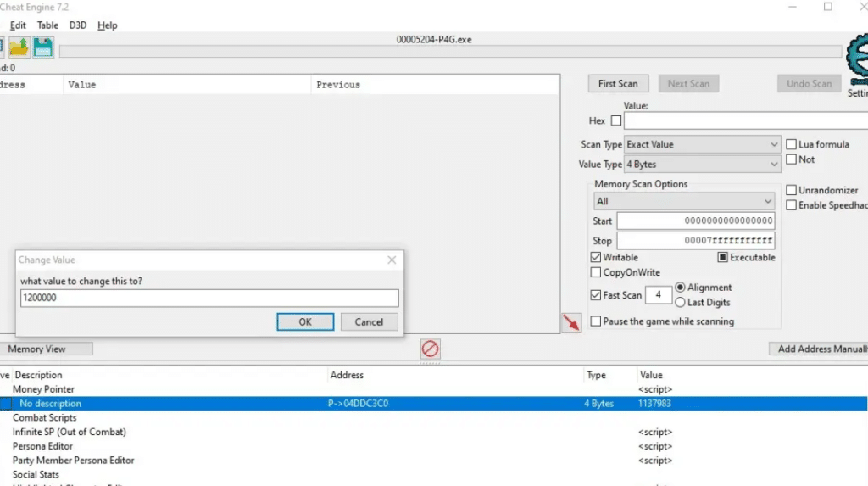Select the Infinite SP (Out of Combat) entry

coord(70,432)
